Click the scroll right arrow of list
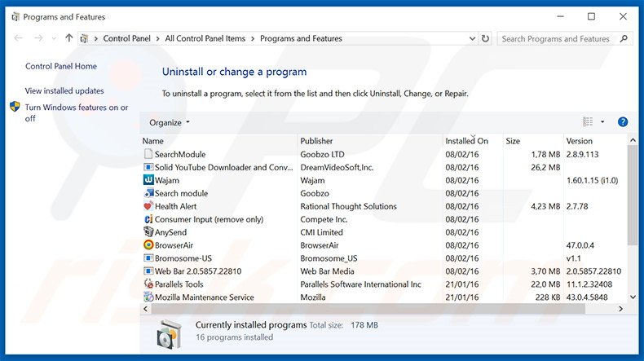Image resolution: width=644 pixels, height=361 pixels. click(x=620, y=309)
